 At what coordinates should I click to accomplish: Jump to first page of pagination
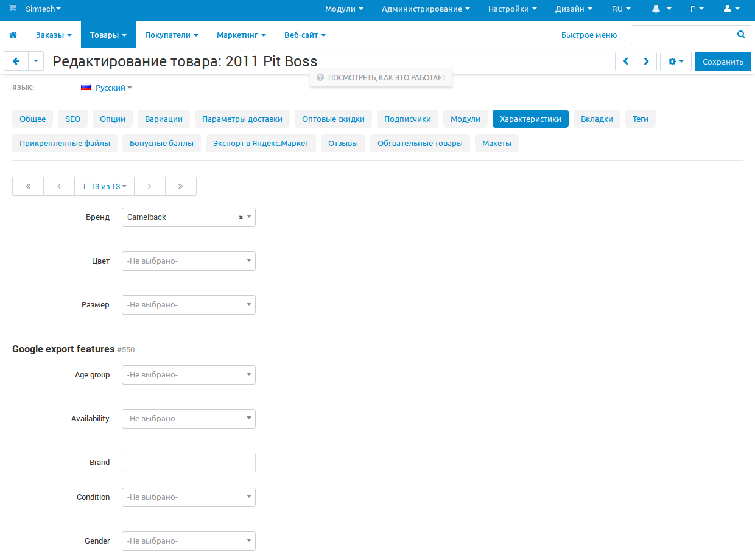point(28,186)
